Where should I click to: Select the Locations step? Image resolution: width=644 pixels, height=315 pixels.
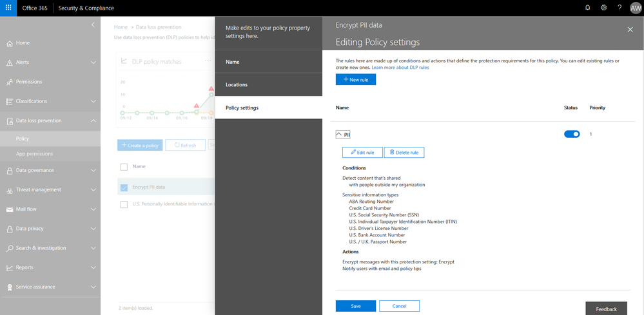click(269, 84)
